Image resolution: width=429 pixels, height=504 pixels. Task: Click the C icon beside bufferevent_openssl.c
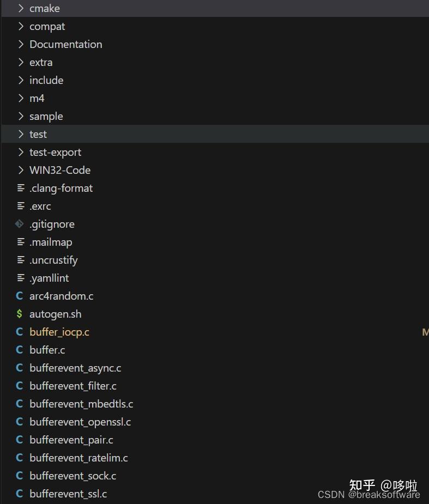pyautogui.click(x=19, y=422)
